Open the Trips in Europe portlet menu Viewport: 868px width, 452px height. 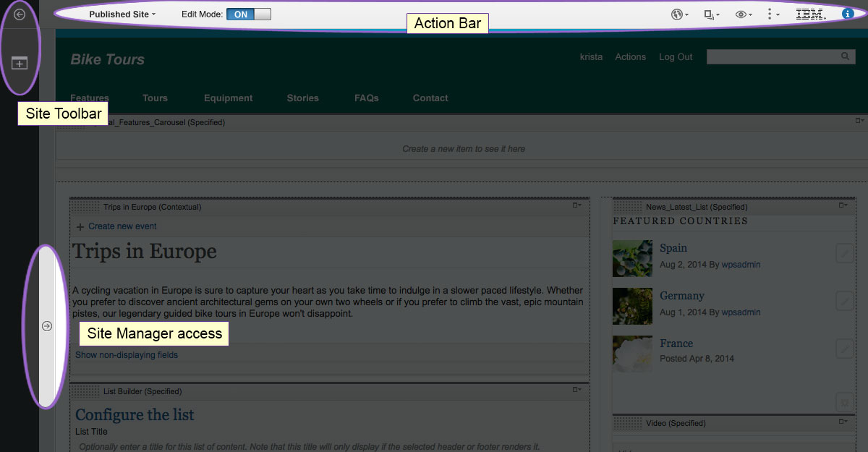click(x=576, y=206)
